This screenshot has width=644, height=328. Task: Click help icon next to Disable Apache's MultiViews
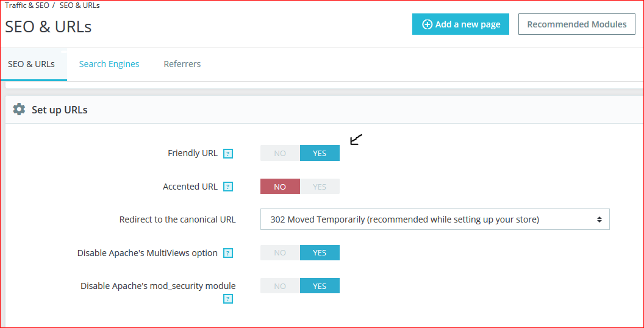coord(228,253)
